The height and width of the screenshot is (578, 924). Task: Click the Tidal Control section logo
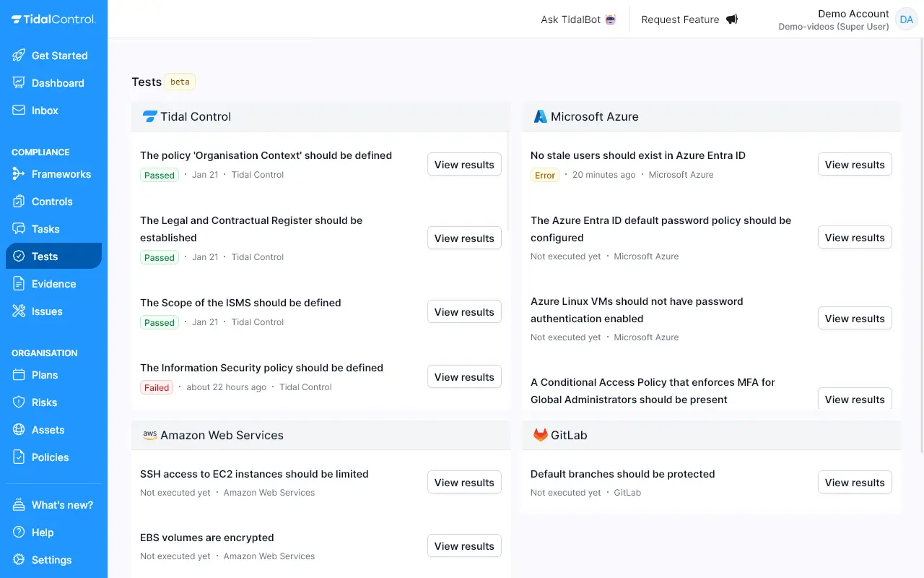150,116
